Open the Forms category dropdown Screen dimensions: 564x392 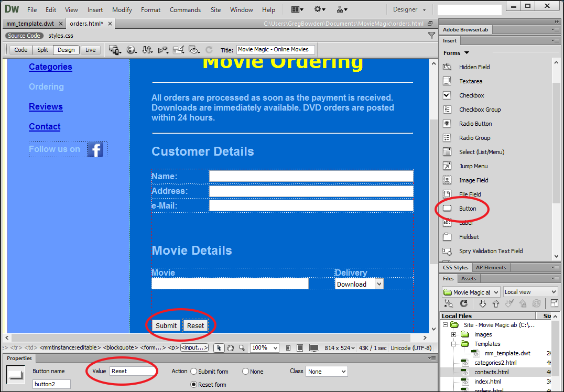pos(456,53)
